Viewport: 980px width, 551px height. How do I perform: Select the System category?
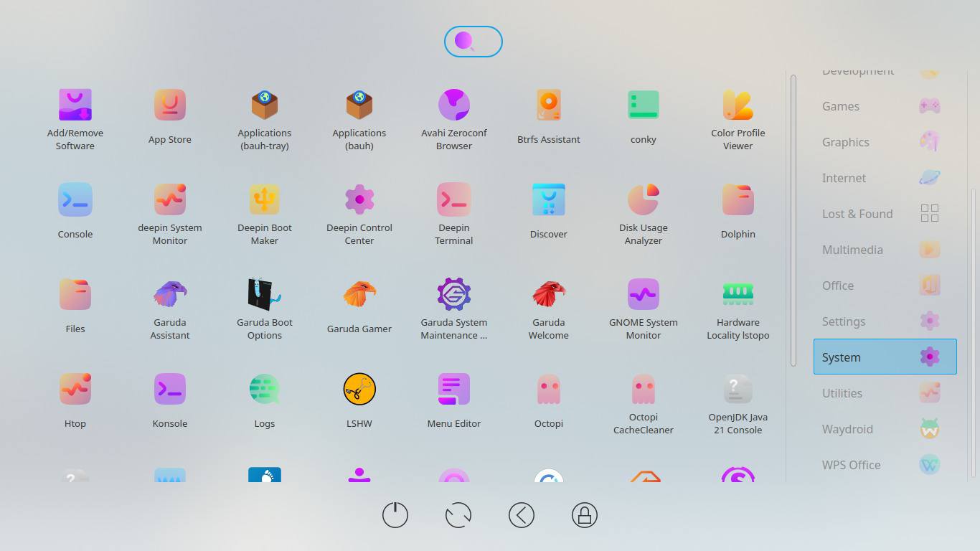click(885, 357)
